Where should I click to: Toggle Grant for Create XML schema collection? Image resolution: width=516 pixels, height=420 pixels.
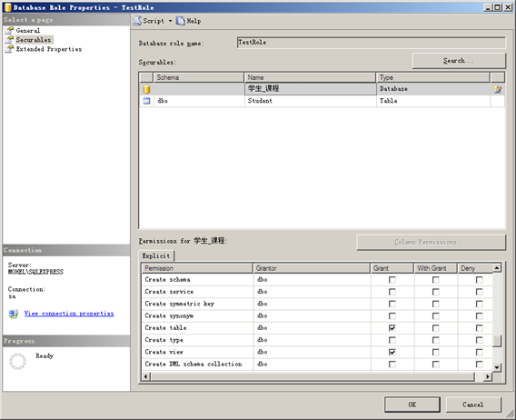(x=392, y=365)
